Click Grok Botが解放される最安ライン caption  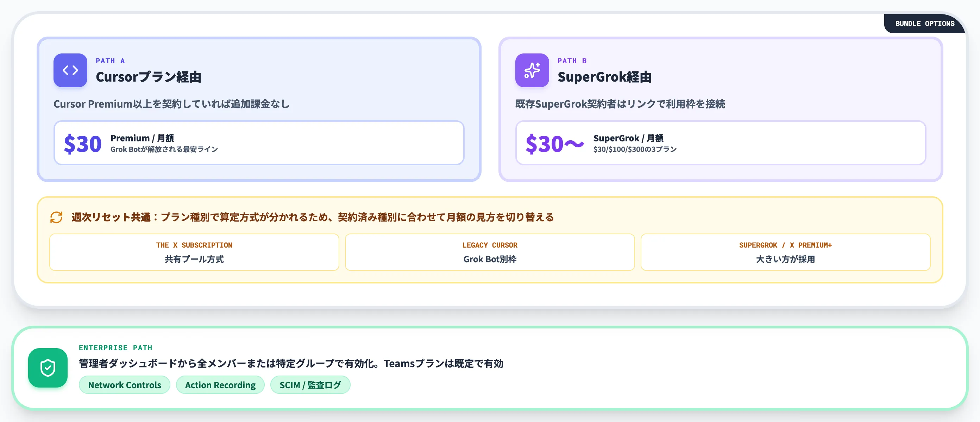click(164, 149)
